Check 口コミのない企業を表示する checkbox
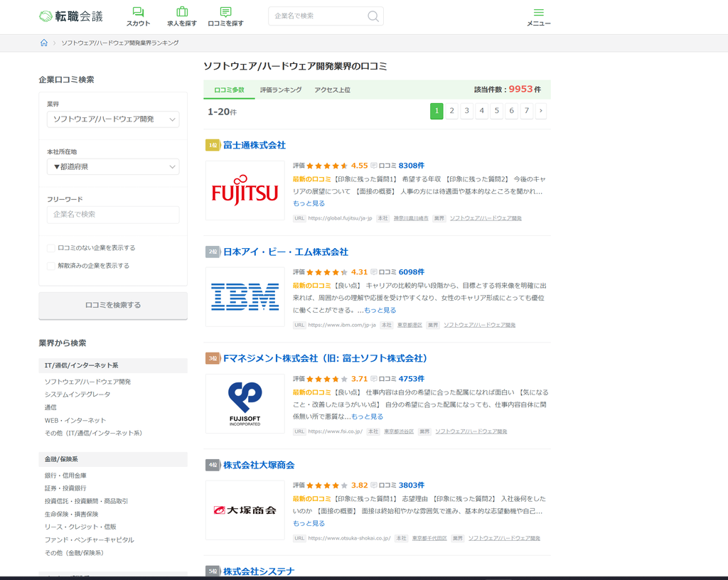728x580 pixels. click(x=51, y=248)
